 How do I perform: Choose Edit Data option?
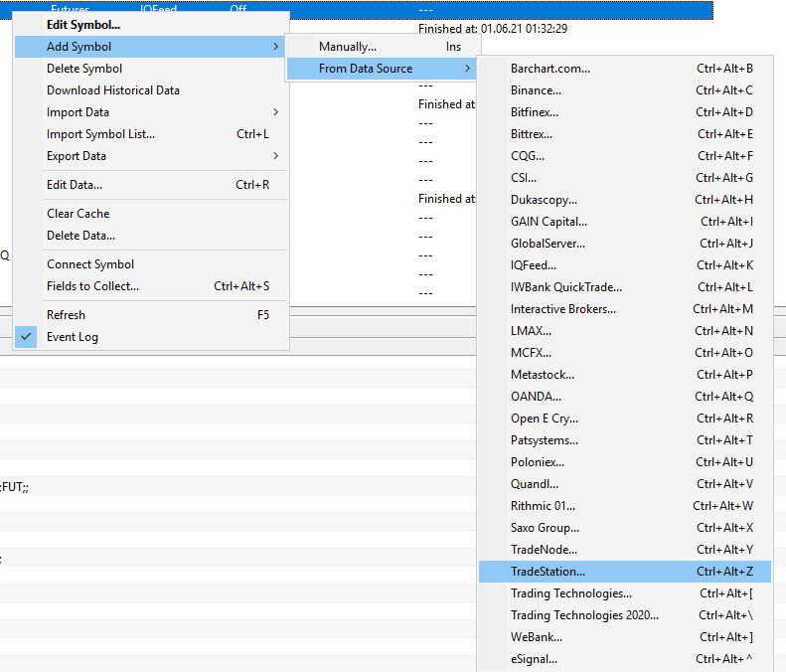150,185
